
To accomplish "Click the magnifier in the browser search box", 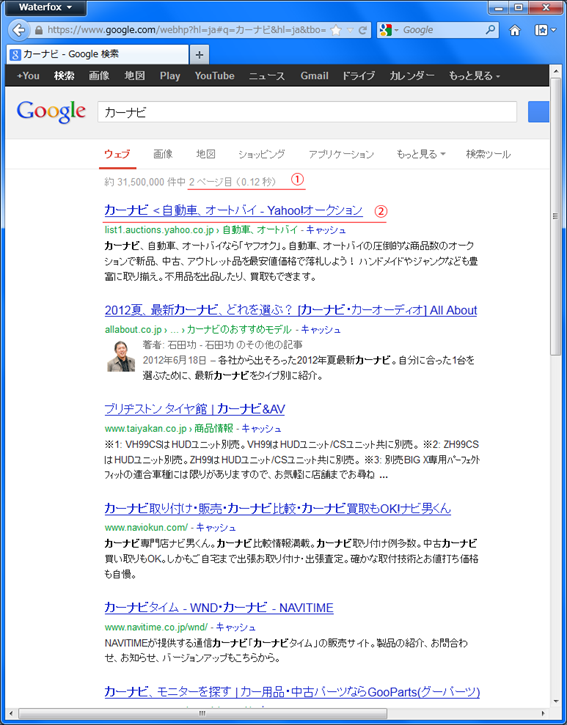I will [490, 30].
